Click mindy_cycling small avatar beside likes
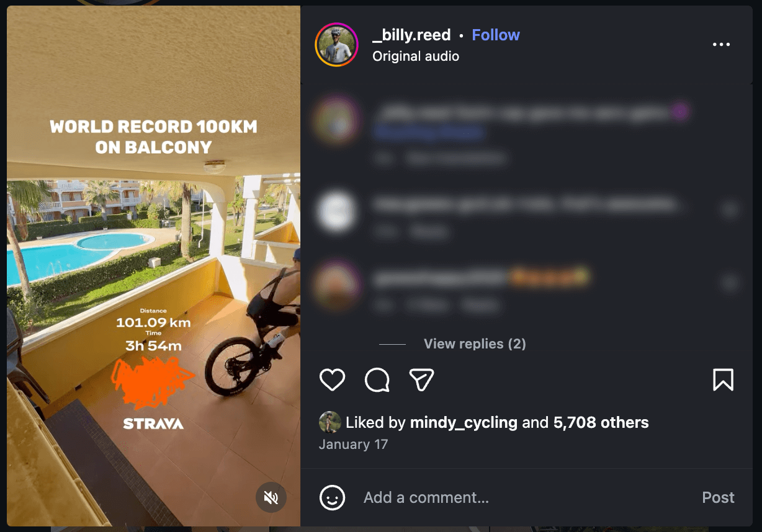The height and width of the screenshot is (532, 762). point(329,422)
